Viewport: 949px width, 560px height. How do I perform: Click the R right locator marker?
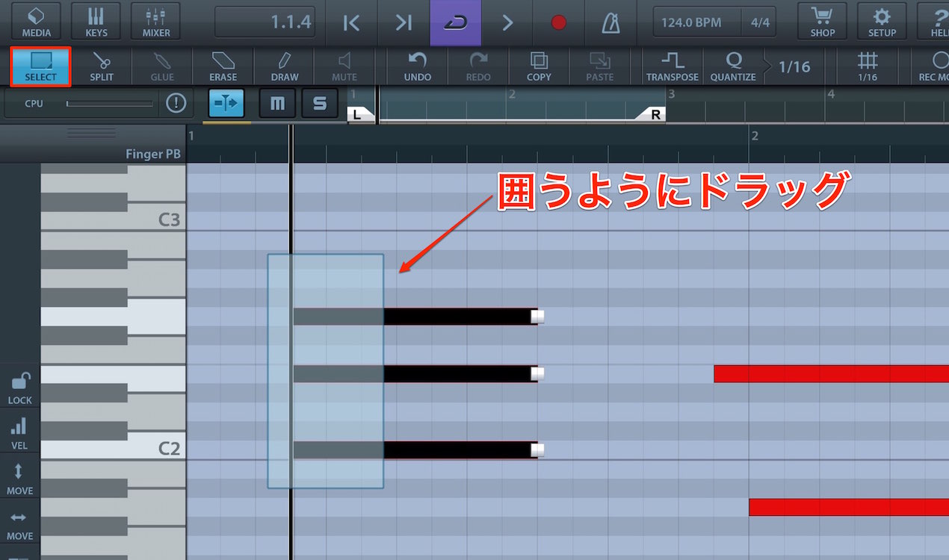652,114
